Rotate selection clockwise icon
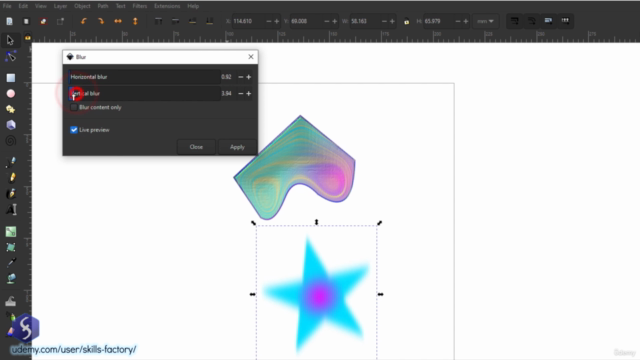This screenshot has width=640, height=360. click(101, 21)
